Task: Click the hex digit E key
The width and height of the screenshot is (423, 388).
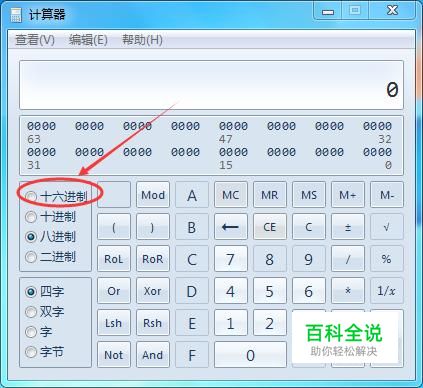Action: point(192,323)
